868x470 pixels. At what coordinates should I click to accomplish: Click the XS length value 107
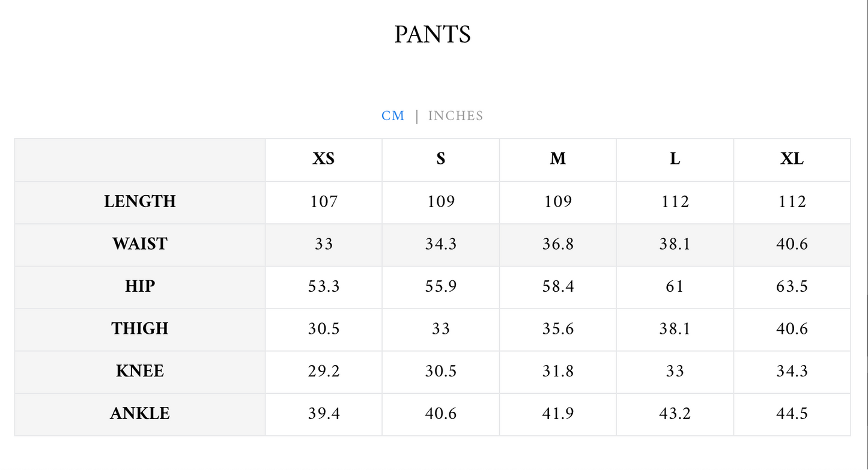[x=324, y=202]
